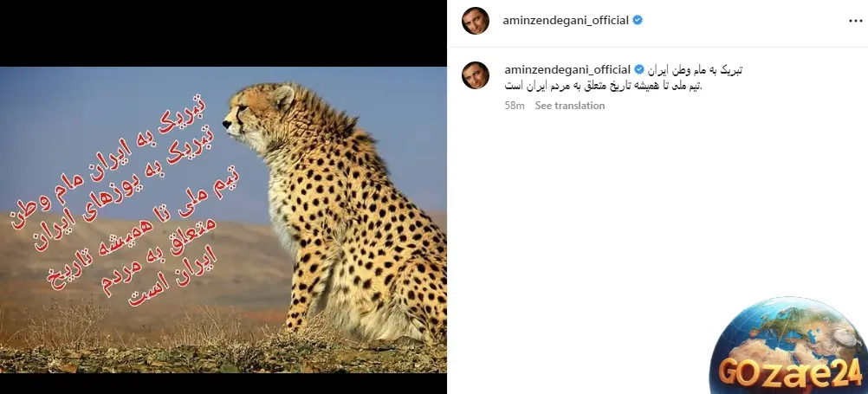Click the header profile avatar picture
The height and width of the screenshot is (394, 868).
476,21
